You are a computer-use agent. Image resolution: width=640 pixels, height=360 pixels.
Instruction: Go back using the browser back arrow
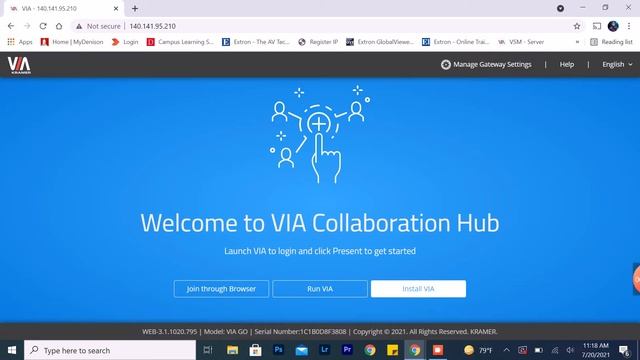pos(11,26)
